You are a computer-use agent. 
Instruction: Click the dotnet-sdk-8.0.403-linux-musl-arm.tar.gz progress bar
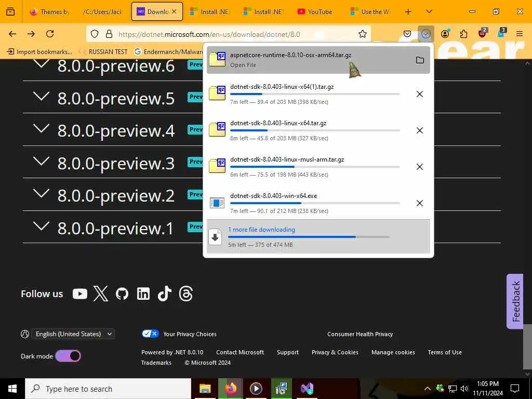(x=315, y=167)
